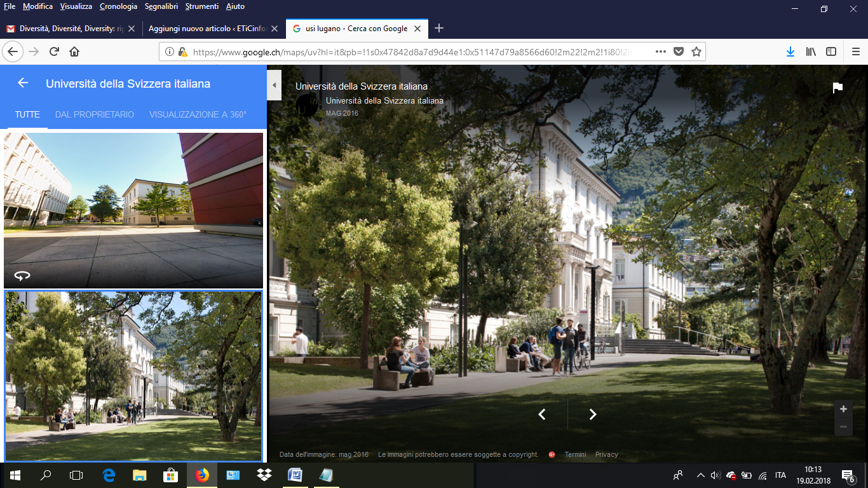The image size is (868, 488).
Task: Open the volume control in the tray
Action: [x=715, y=475]
